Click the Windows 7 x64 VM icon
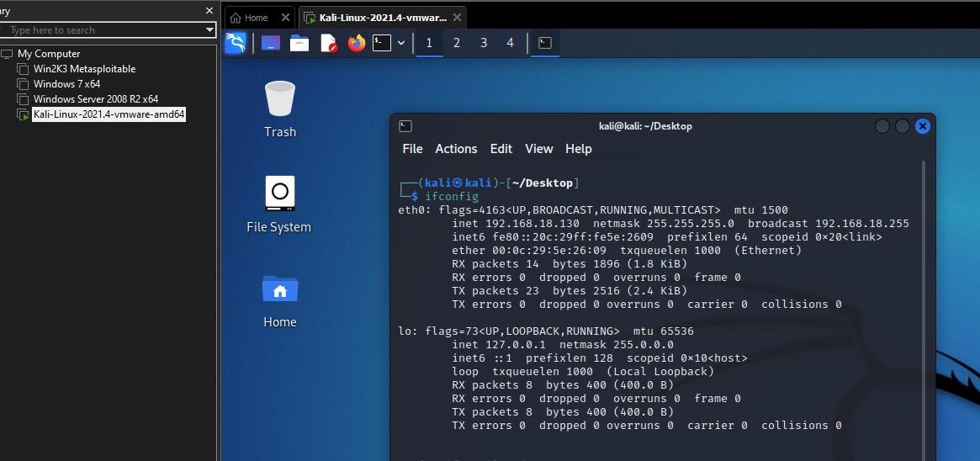 click(x=23, y=84)
